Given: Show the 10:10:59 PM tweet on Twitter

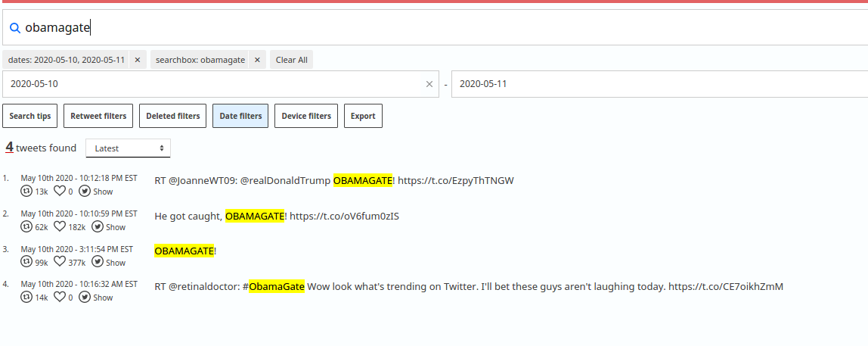Looking at the screenshot, I should click(x=116, y=227).
